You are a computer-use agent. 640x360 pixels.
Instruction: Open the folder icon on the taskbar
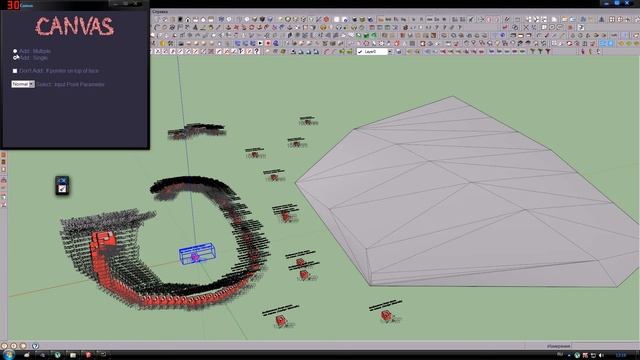[x=73, y=355]
